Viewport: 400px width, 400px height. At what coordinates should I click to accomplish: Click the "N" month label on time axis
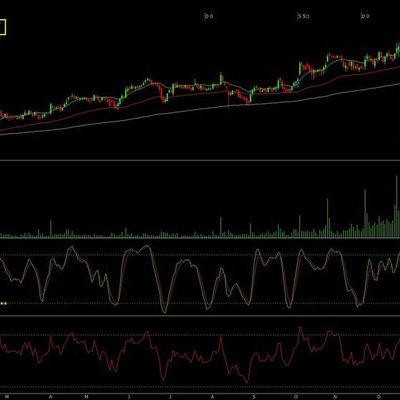point(335,397)
